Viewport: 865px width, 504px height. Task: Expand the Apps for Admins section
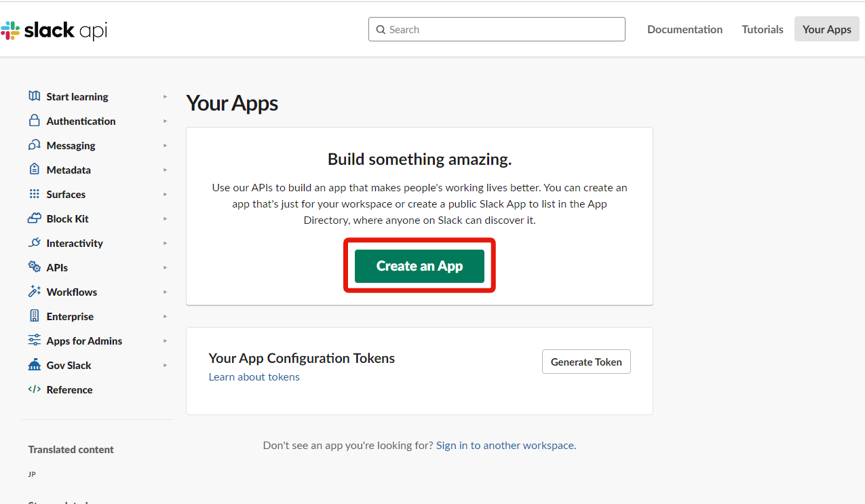click(165, 341)
